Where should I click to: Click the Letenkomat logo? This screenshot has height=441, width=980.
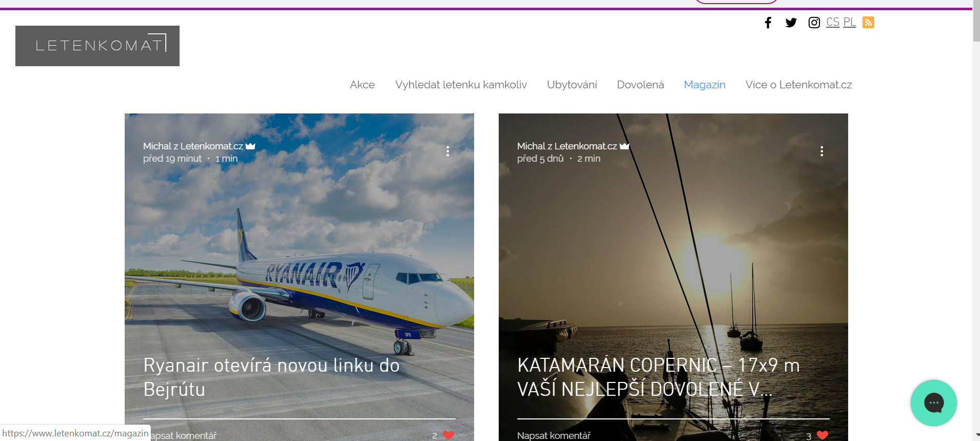coord(97,46)
